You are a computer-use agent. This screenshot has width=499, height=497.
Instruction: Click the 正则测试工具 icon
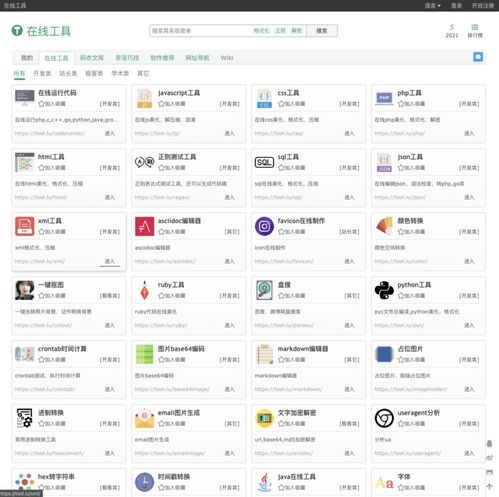(x=144, y=162)
